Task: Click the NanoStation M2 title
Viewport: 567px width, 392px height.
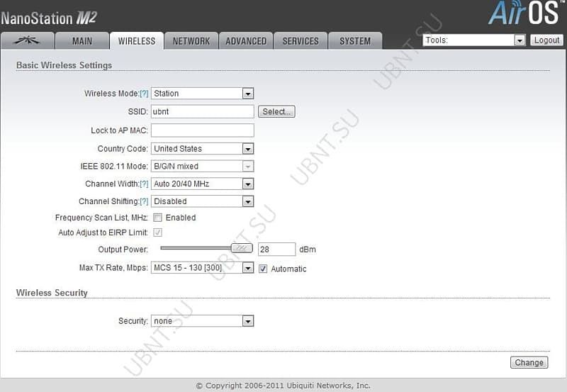Action: point(48,18)
